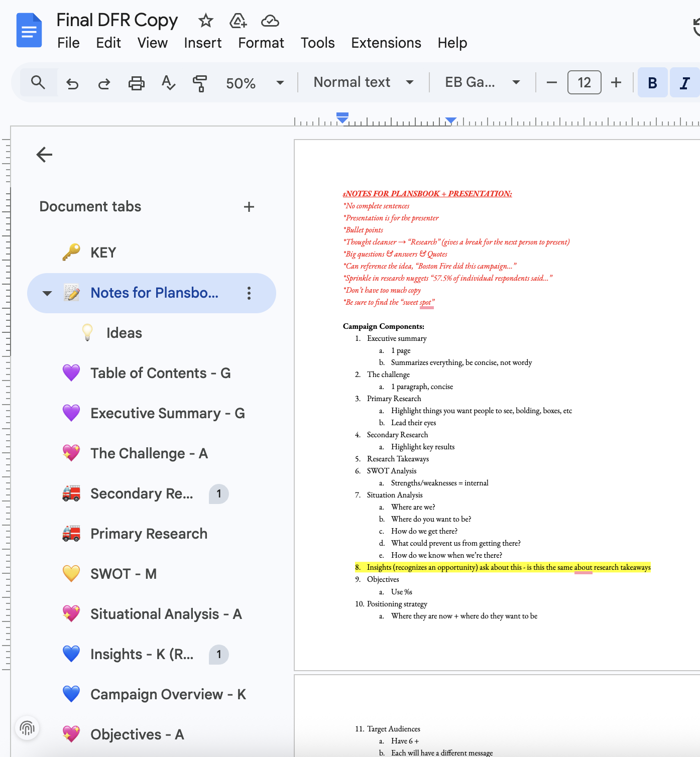Screen dimensions: 700x757
Task: Increase font size with plus button
Action: pos(616,82)
